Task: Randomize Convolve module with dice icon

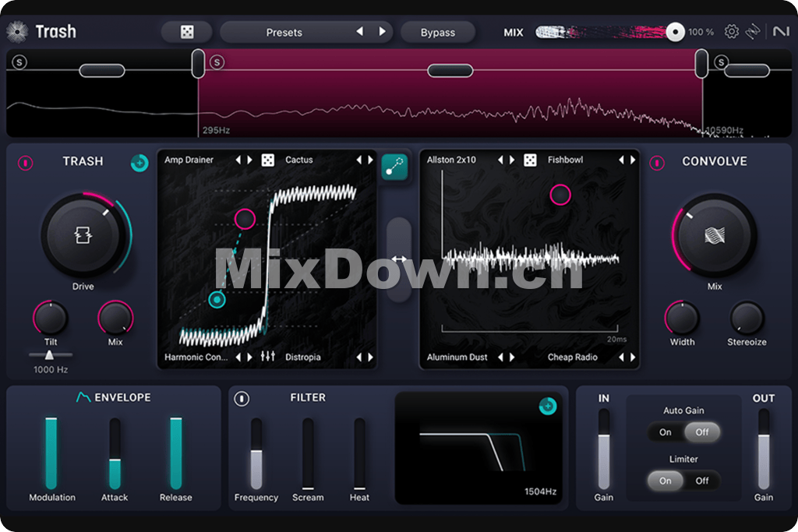Action: coord(530,160)
